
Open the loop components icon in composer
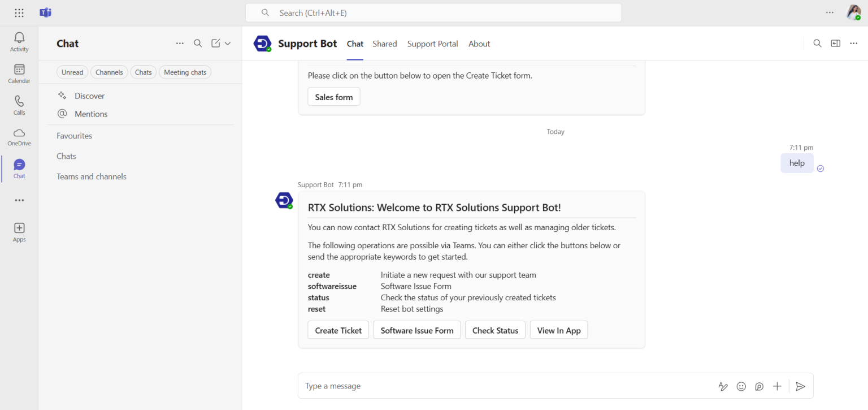tap(759, 386)
